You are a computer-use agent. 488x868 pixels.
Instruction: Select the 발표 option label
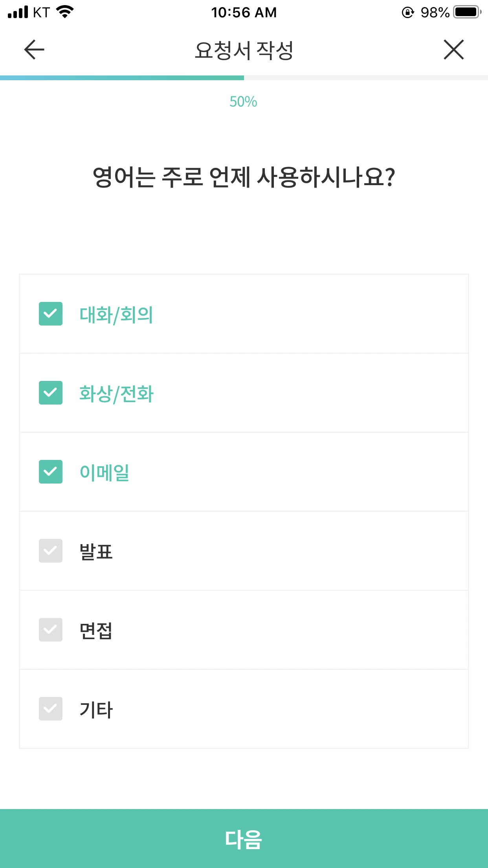coord(96,552)
